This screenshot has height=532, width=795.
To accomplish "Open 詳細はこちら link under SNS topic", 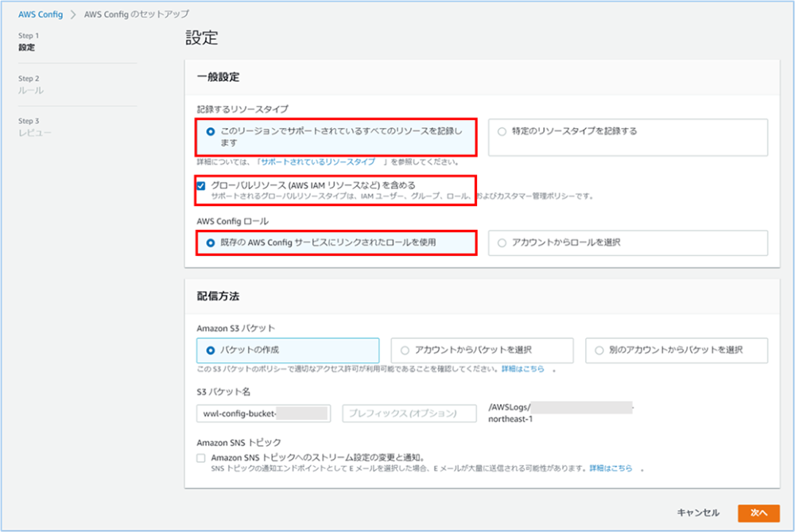I will [611, 468].
